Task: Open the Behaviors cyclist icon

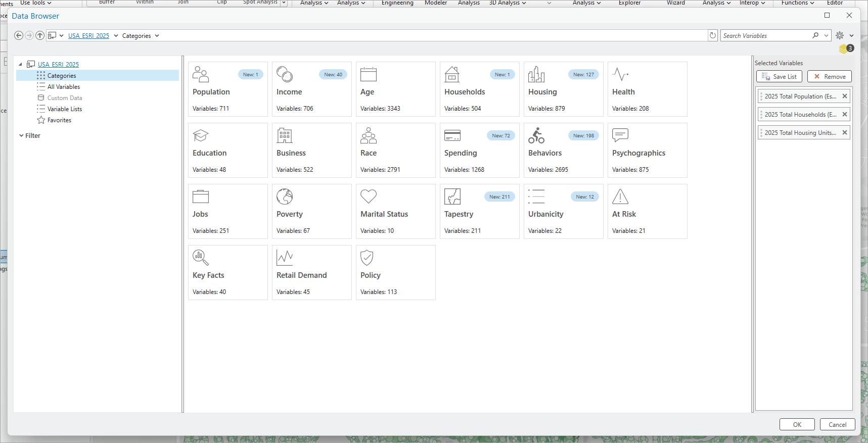Action: click(536, 135)
